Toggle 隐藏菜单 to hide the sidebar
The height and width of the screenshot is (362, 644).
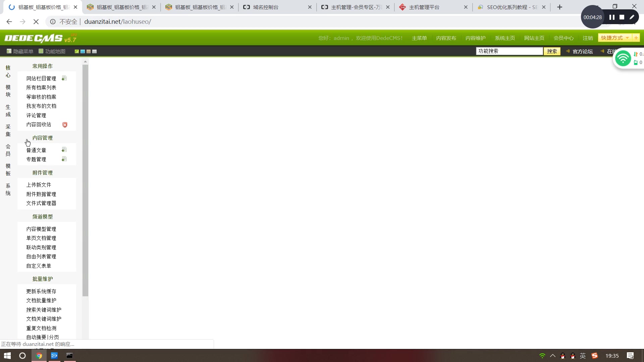[x=20, y=51]
